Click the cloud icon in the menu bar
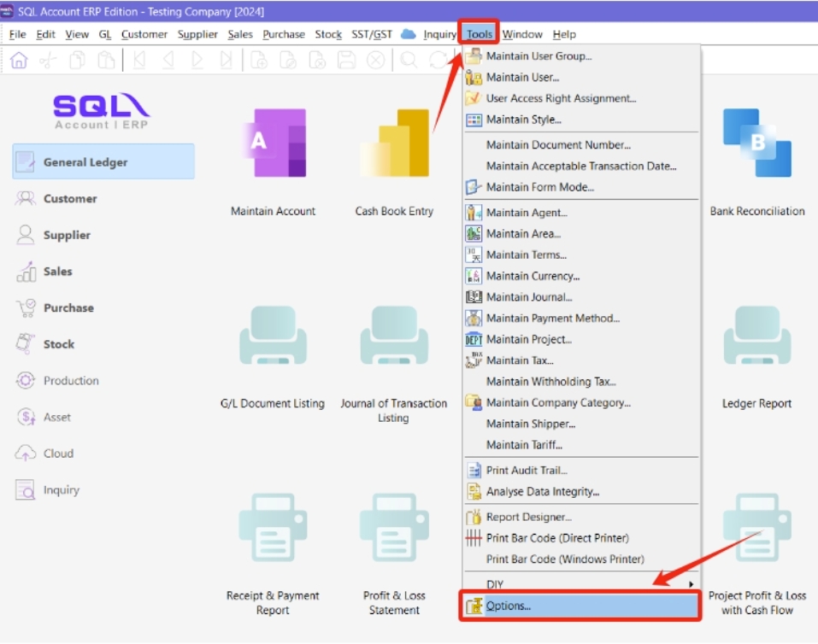This screenshot has height=644, width=818. pos(408,34)
